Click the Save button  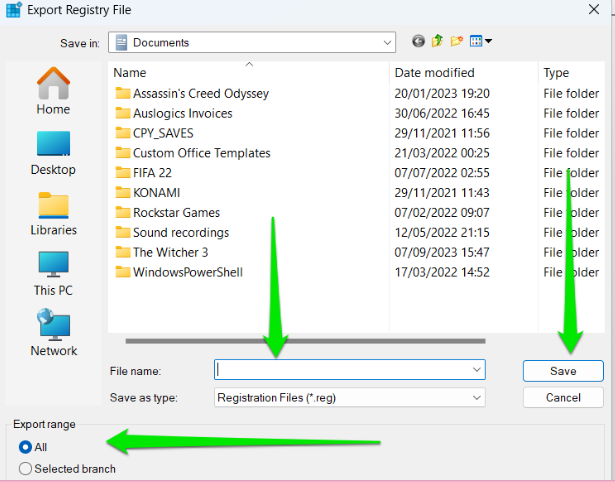pos(563,371)
